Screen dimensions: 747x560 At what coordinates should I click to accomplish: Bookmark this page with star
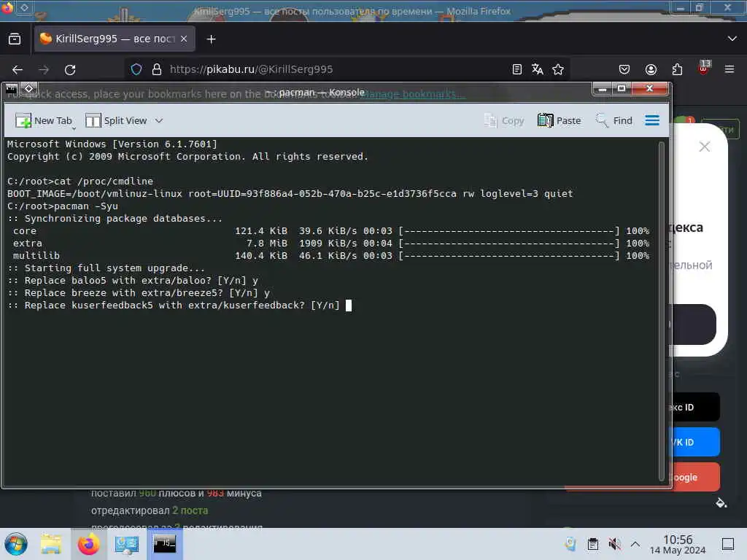point(558,69)
